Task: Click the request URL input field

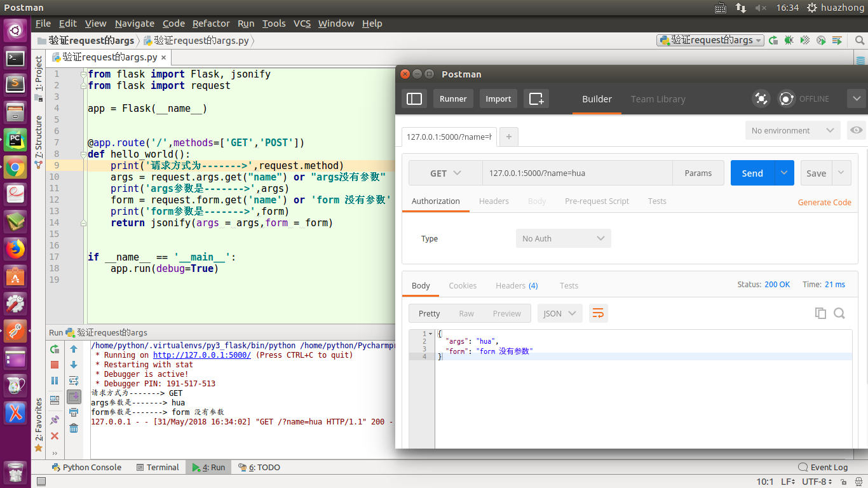Action: point(577,172)
